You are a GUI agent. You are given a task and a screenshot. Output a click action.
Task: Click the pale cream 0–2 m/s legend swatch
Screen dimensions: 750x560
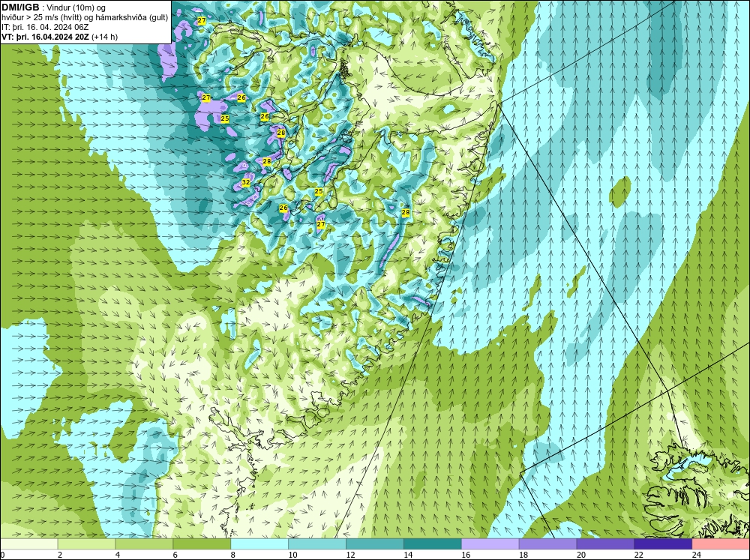click(28, 544)
